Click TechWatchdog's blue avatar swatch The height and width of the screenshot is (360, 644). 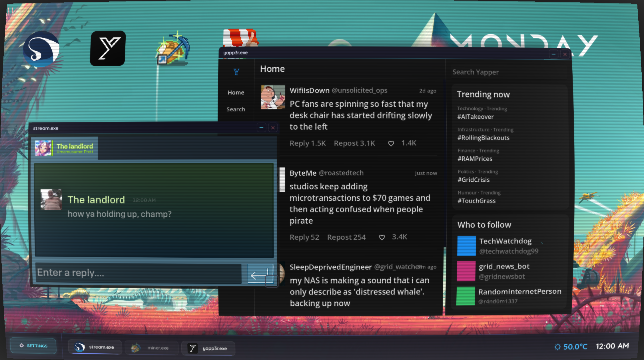point(466,246)
